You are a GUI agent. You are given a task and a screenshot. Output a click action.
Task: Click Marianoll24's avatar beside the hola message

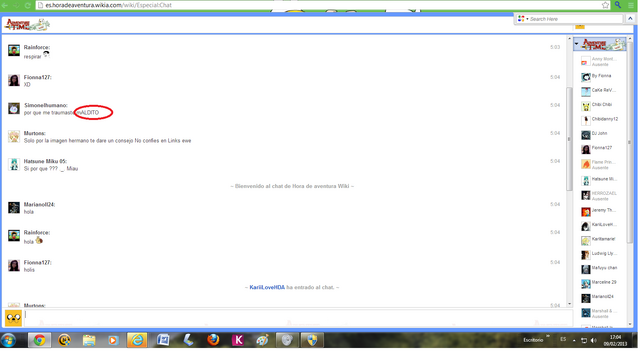(x=14, y=207)
